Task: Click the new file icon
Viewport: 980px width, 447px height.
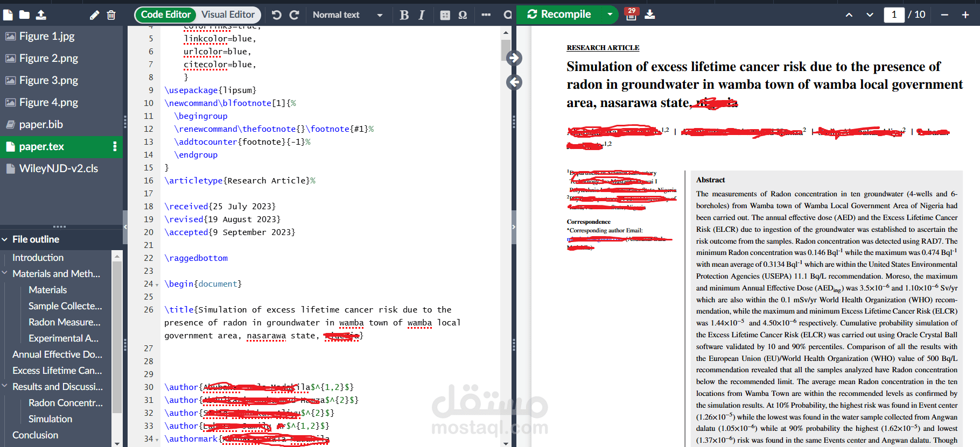Action: click(x=8, y=15)
